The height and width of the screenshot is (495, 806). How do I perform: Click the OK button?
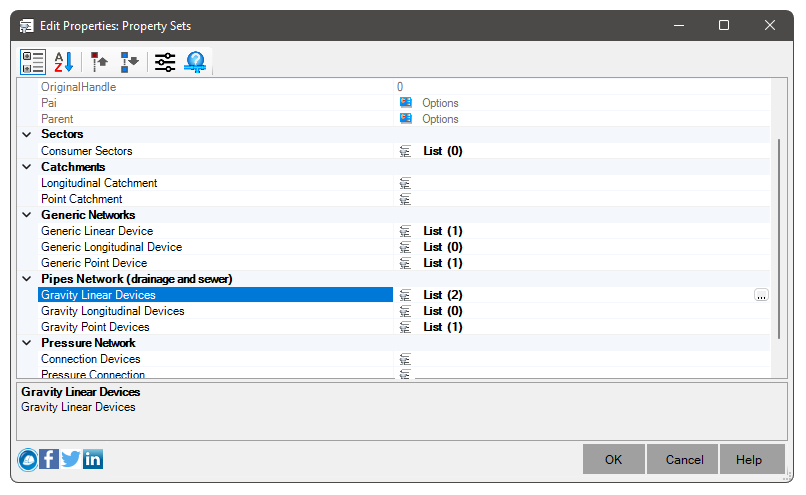613,460
